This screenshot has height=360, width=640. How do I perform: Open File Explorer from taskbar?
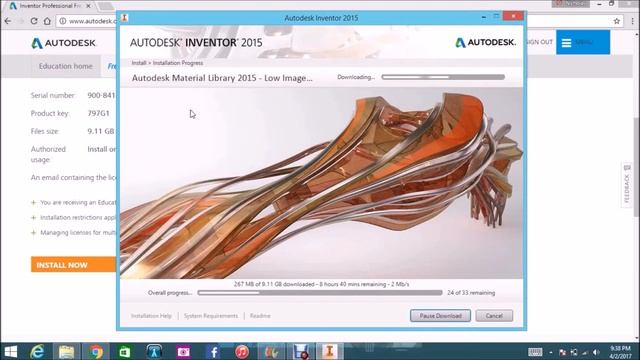[x=66, y=351]
